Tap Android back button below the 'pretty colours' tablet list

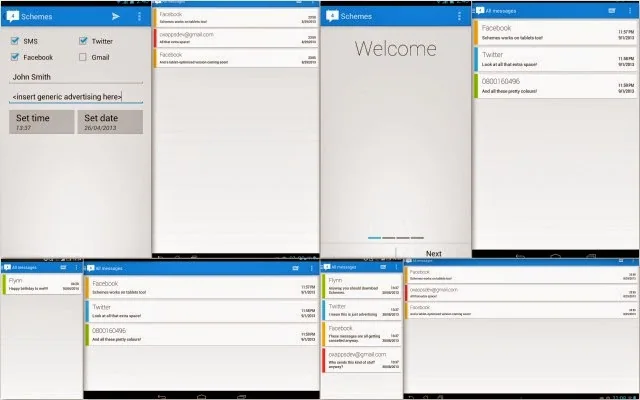pyautogui.click(x=162, y=396)
